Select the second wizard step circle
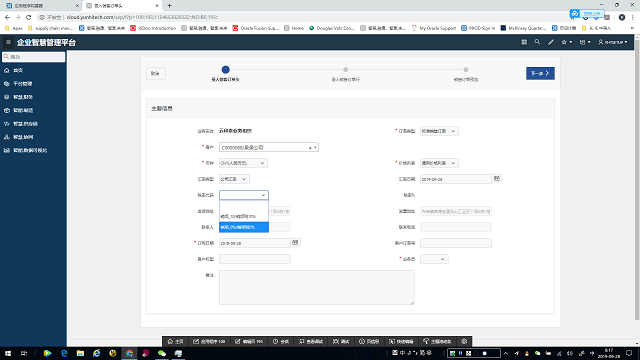This screenshot has width=640, height=360. tap(345, 69)
